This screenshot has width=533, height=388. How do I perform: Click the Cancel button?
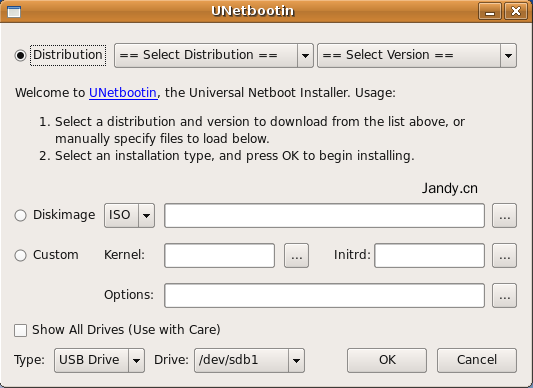coord(477,360)
